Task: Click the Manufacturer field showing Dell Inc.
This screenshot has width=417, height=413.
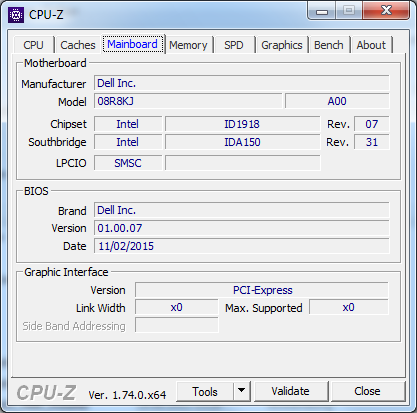Action: pos(242,83)
